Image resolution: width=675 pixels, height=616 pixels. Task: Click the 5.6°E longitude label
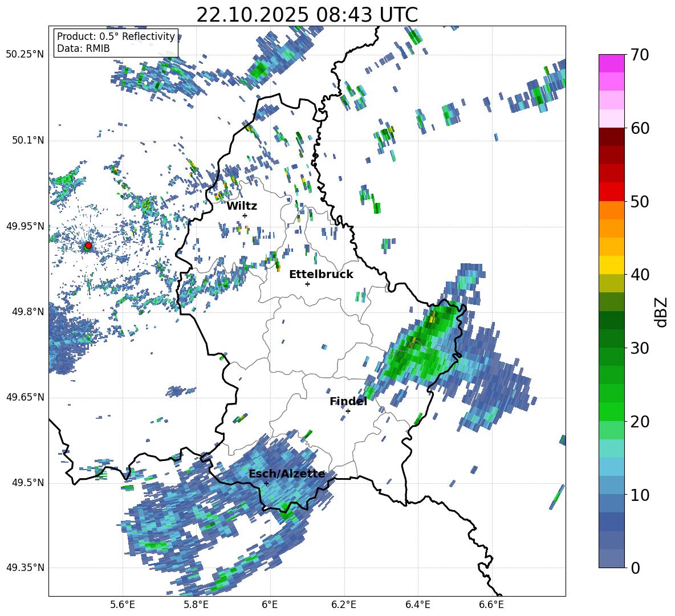coord(123,605)
